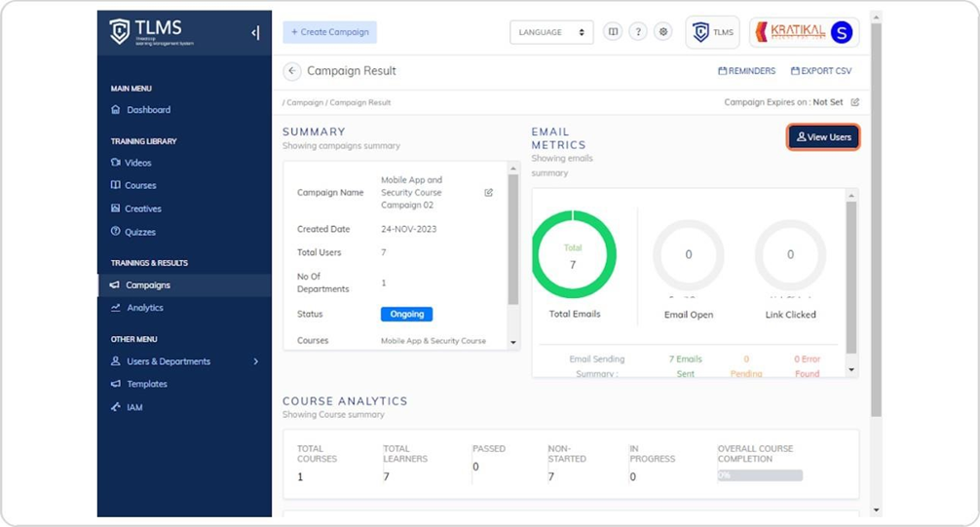This screenshot has width=980, height=527.
Task: Click the Total Emails green donut chart
Action: (573, 254)
